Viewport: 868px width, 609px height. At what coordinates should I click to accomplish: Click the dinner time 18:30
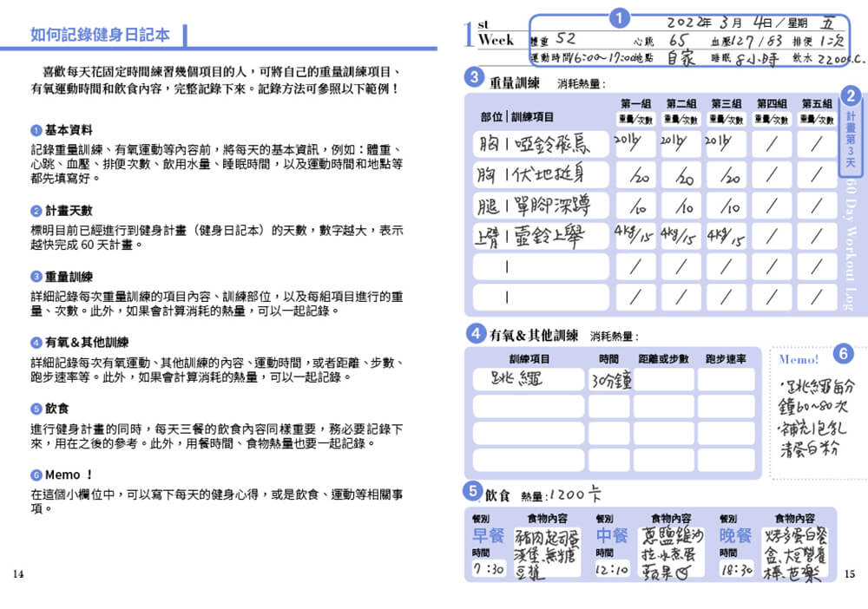point(736,568)
